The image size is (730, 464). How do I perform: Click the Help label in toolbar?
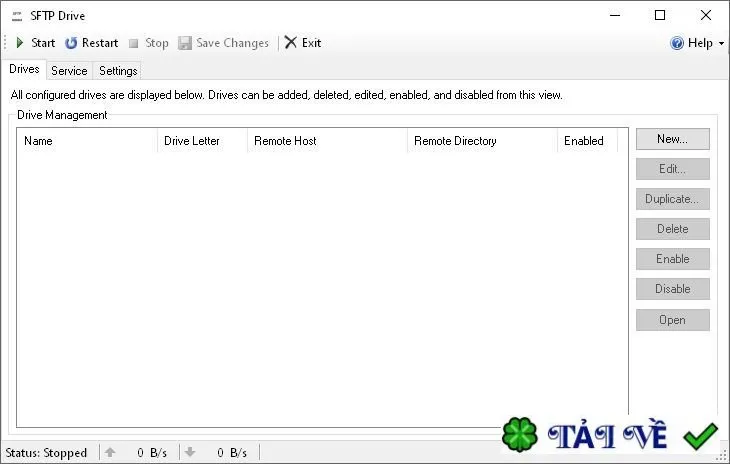[x=700, y=43]
